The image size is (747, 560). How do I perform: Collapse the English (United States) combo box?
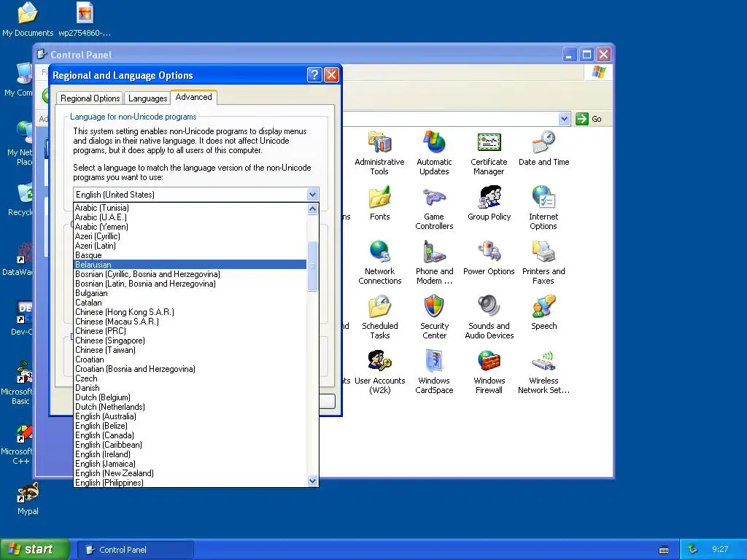click(x=312, y=194)
